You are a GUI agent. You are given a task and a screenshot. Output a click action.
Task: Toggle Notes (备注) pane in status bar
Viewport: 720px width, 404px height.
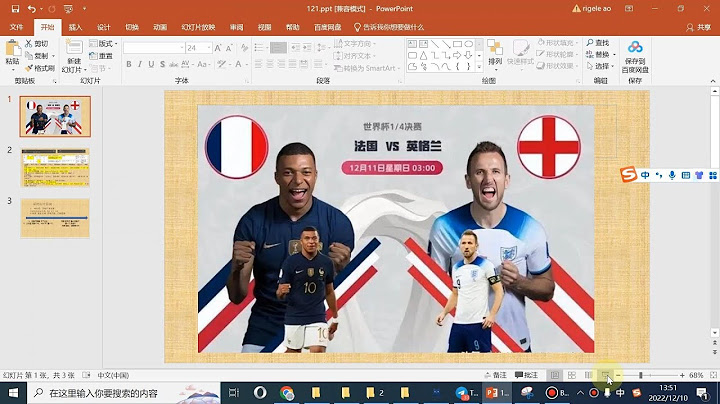tap(495, 375)
